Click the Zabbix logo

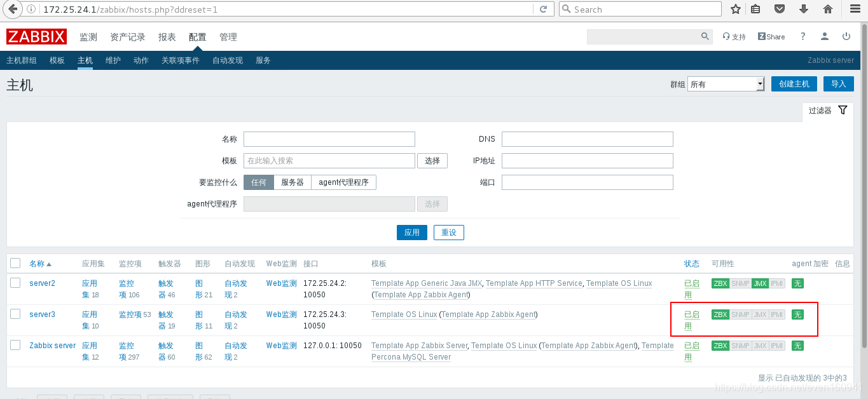click(36, 37)
